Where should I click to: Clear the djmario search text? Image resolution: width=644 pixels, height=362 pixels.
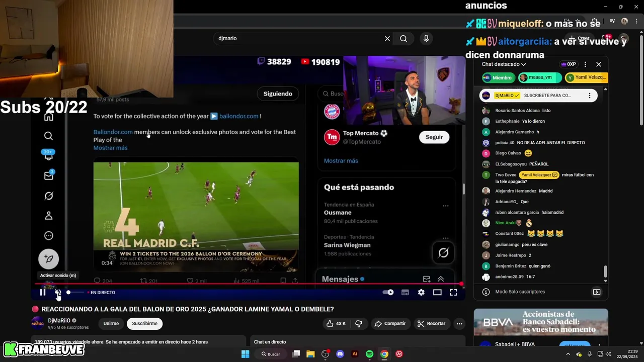(387, 38)
